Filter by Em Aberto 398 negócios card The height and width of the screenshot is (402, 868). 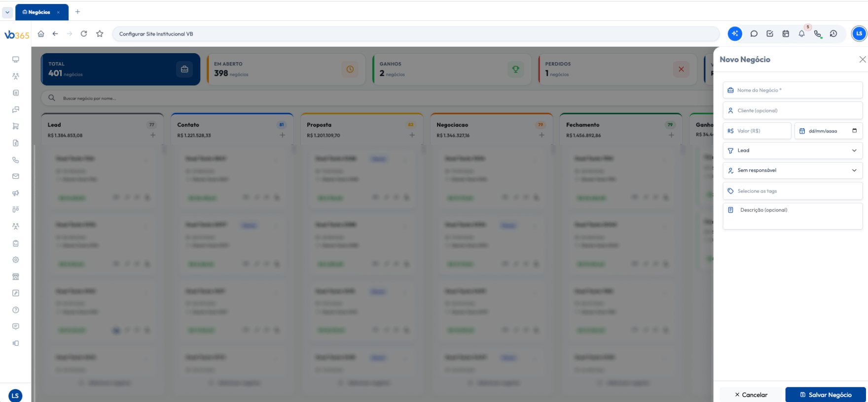point(286,69)
